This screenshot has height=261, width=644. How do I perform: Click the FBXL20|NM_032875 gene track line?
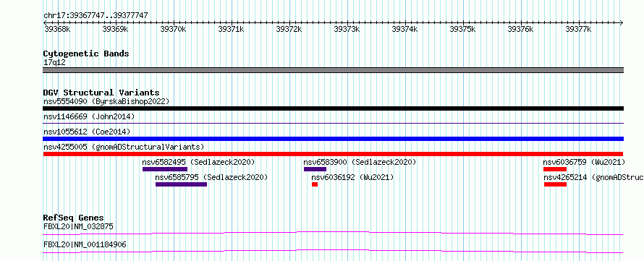click(x=333, y=233)
